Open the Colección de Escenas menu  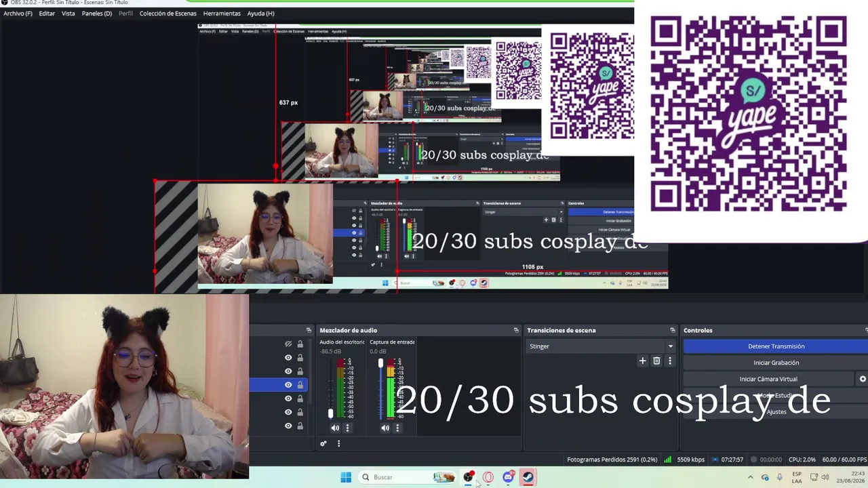[x=168, y=14]
